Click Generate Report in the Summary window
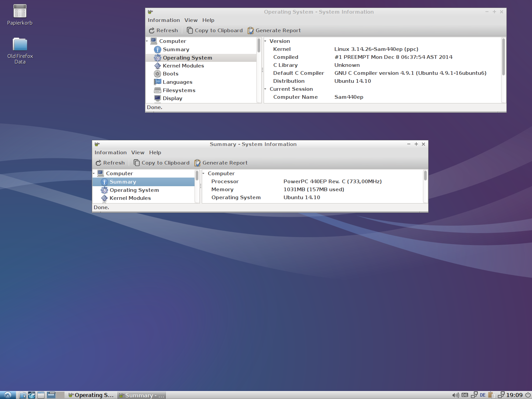 point(221,163)
